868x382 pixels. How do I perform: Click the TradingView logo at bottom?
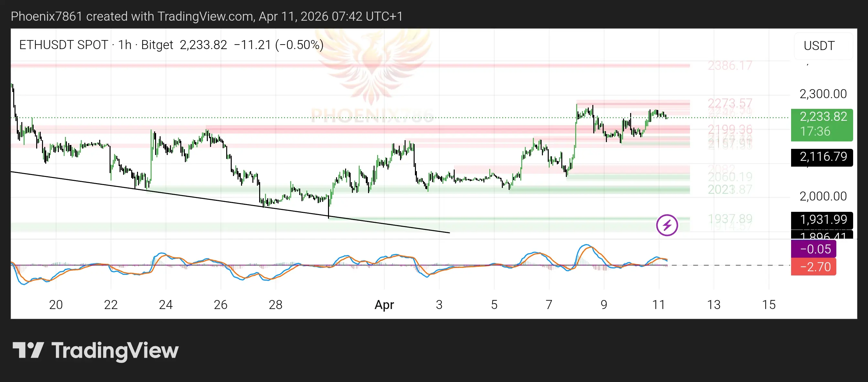[x=95, y=350]
